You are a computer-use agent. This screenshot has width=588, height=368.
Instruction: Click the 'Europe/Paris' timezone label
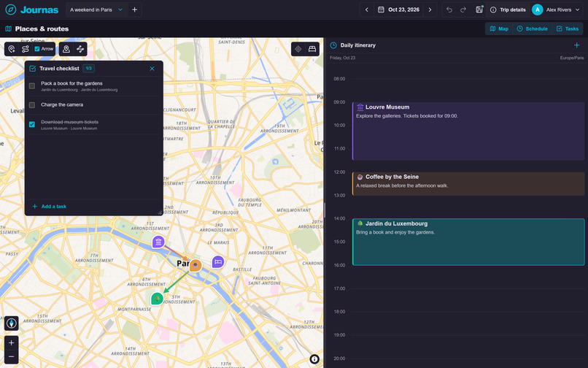pos(571,58)
